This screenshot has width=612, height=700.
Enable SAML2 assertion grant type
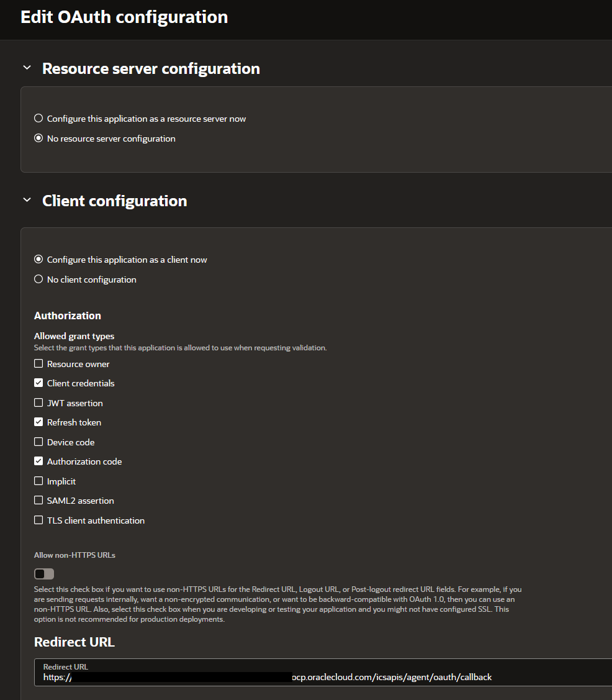[x=38, y=501]
